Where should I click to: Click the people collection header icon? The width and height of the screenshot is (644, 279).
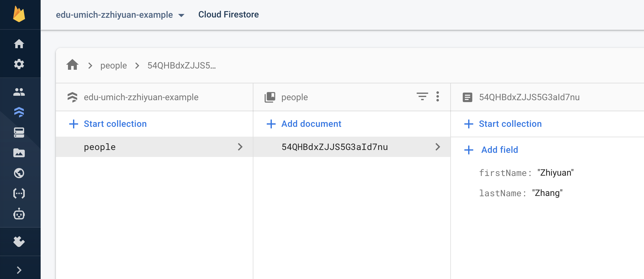(x=270, y=97)
